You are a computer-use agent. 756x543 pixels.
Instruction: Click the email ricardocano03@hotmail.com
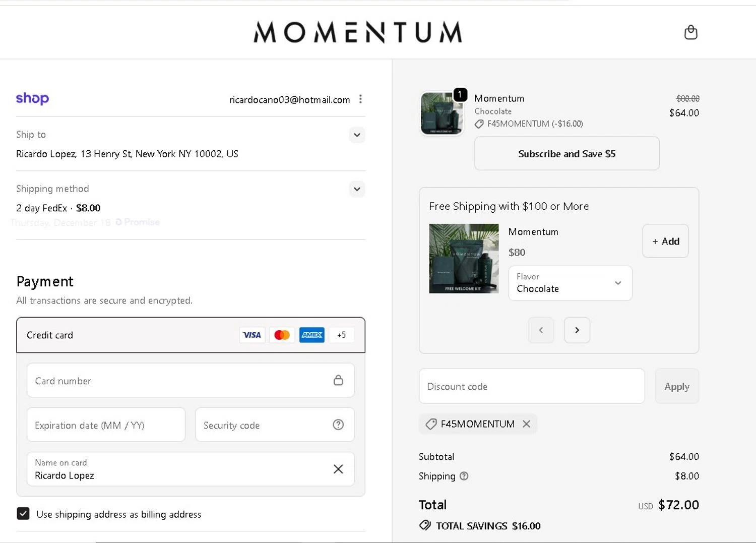289,100
